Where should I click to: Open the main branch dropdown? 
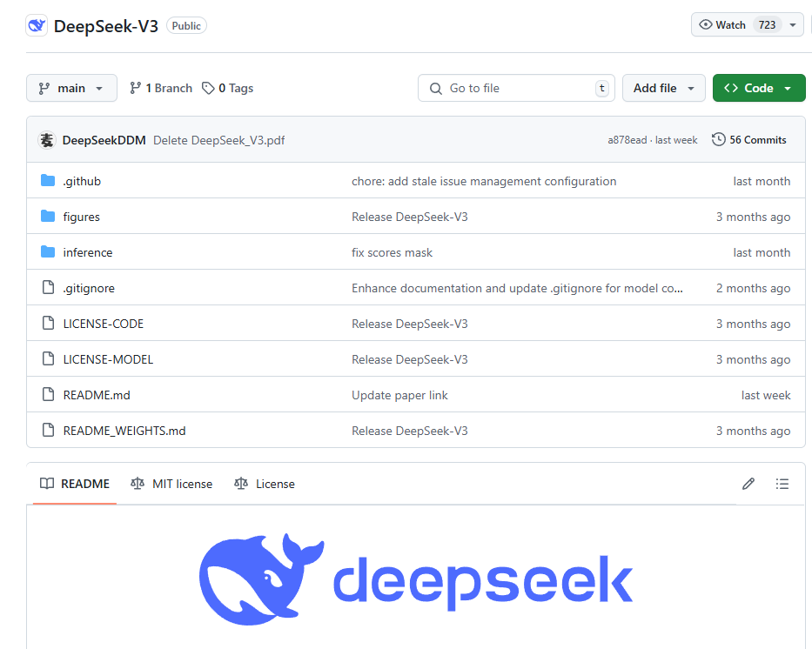pos(71,88)
